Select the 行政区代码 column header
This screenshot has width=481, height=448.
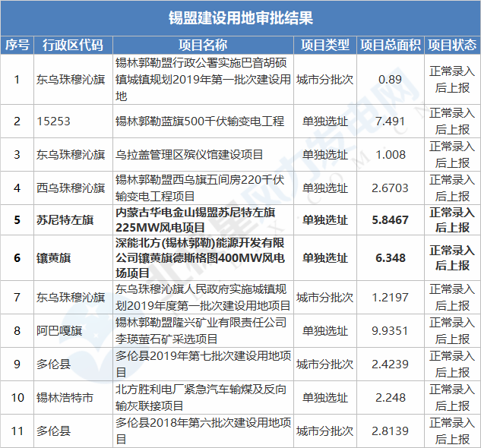(x=73, y=45)
